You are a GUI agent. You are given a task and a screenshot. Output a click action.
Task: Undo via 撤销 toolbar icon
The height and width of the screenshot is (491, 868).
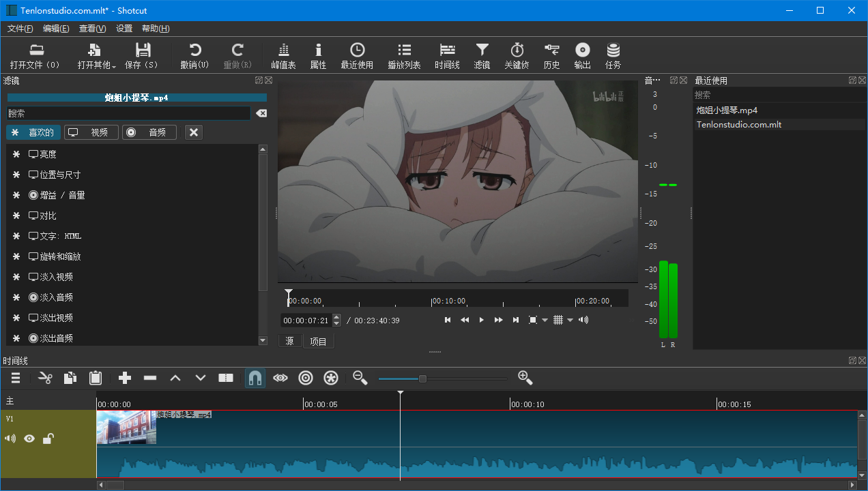pos(195,50)
